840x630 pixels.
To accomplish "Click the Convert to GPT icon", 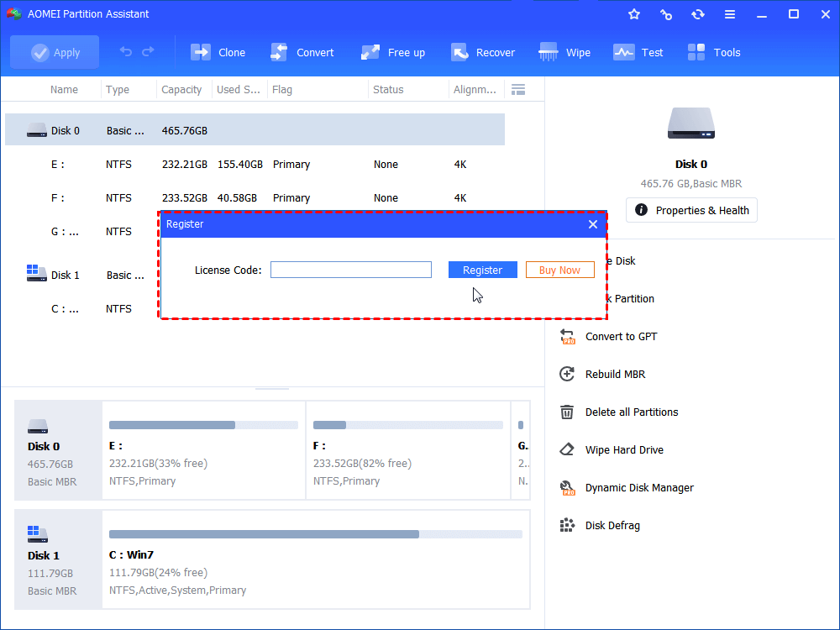I will pyautogui.click(x=567, y=337).
